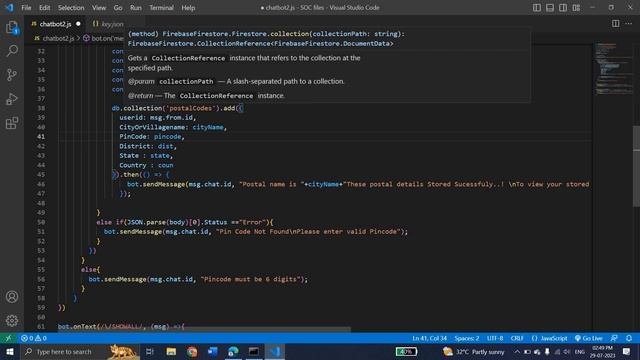Open the weather widget 32°C Partly sunny

tap(474, 351)
